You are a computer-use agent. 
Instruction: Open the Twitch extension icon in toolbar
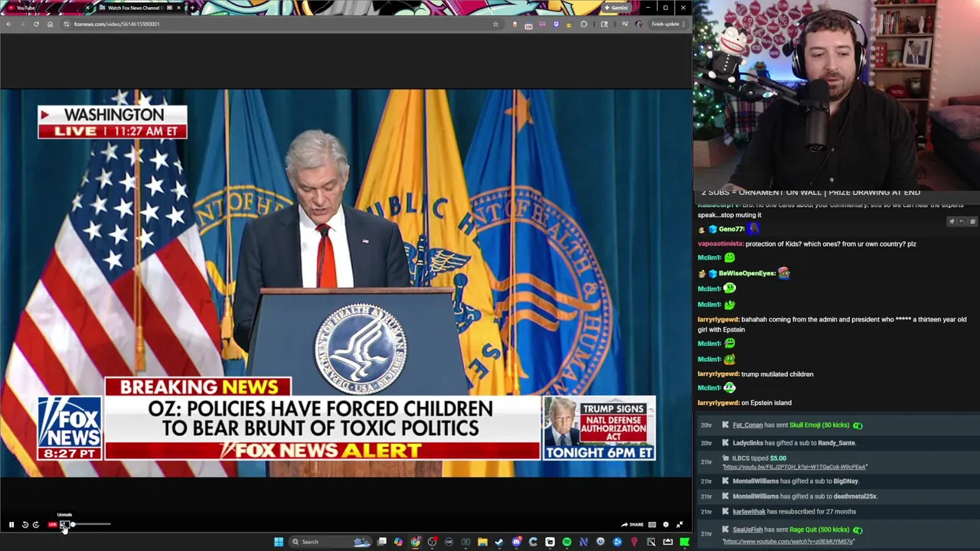(x=556, y=24)
